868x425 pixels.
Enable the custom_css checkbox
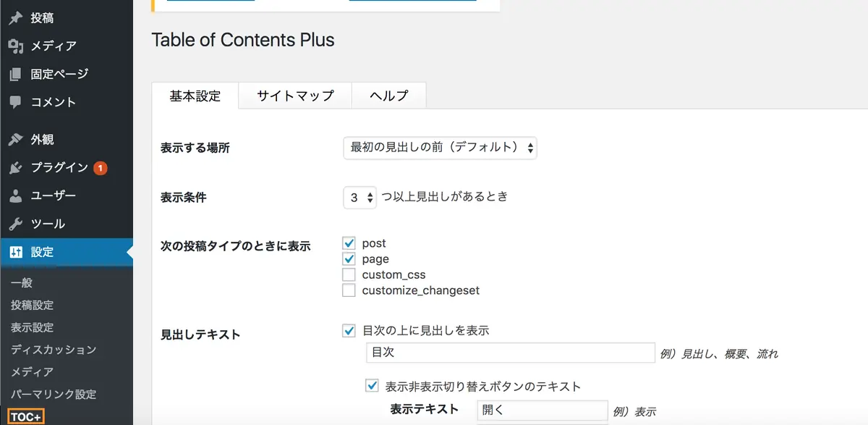coord(349,275)
